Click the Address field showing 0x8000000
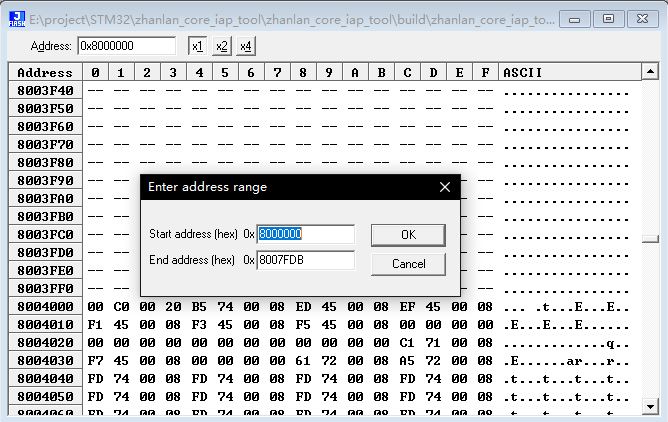Screen dimensions: 668x422 click(127, 46)
